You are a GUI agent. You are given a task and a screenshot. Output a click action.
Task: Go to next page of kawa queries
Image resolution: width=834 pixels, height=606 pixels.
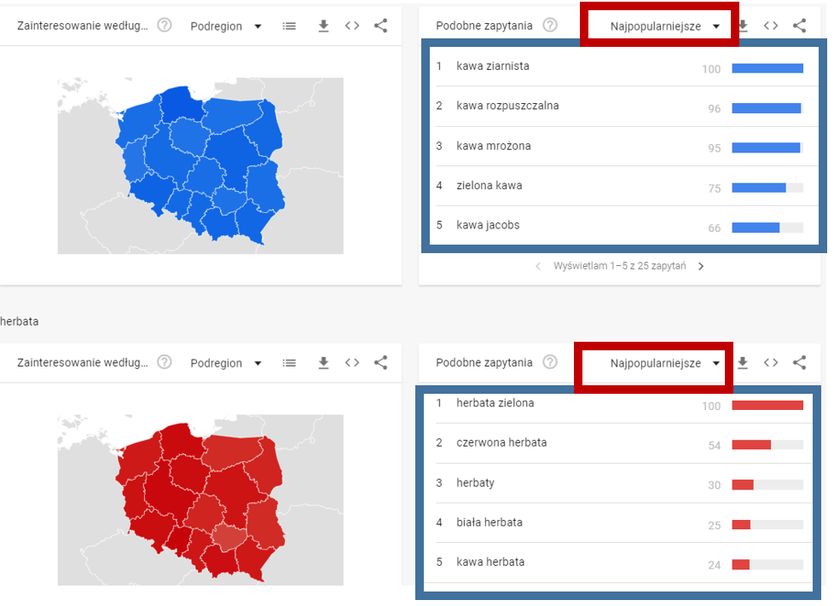[700, 266]
